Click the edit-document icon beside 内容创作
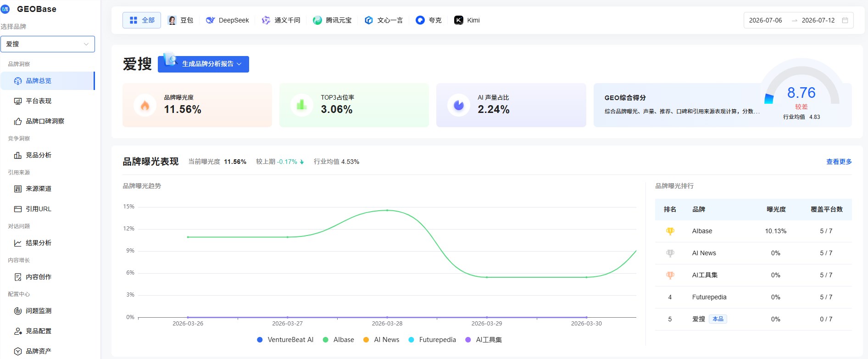 (18, 277)
